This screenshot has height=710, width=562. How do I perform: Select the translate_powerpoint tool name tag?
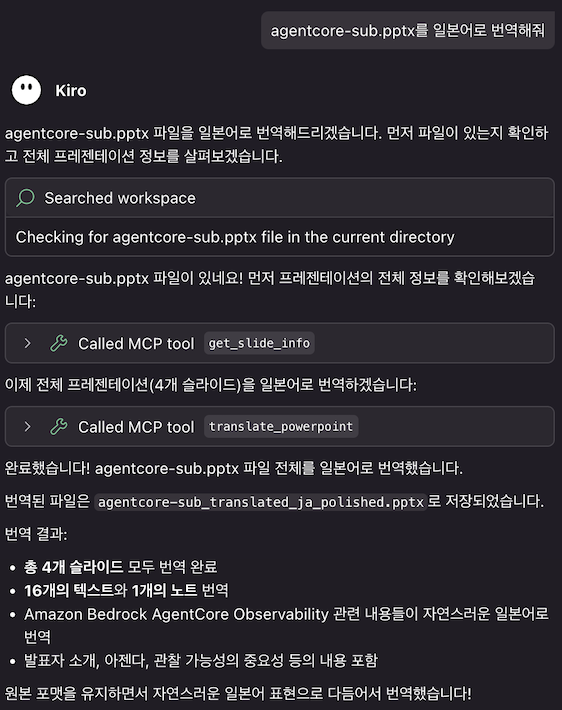coord(281,427)
